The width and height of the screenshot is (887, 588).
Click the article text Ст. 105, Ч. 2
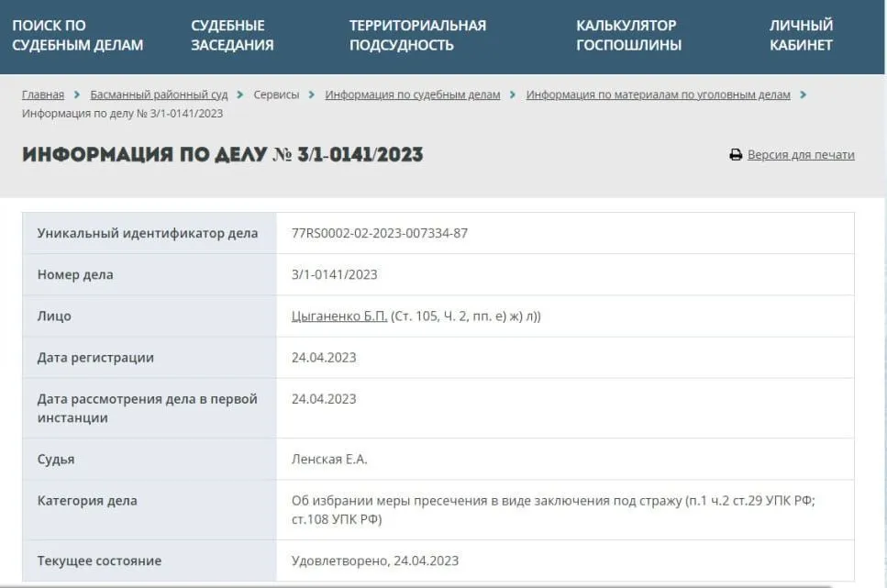(x=431, y=316)
